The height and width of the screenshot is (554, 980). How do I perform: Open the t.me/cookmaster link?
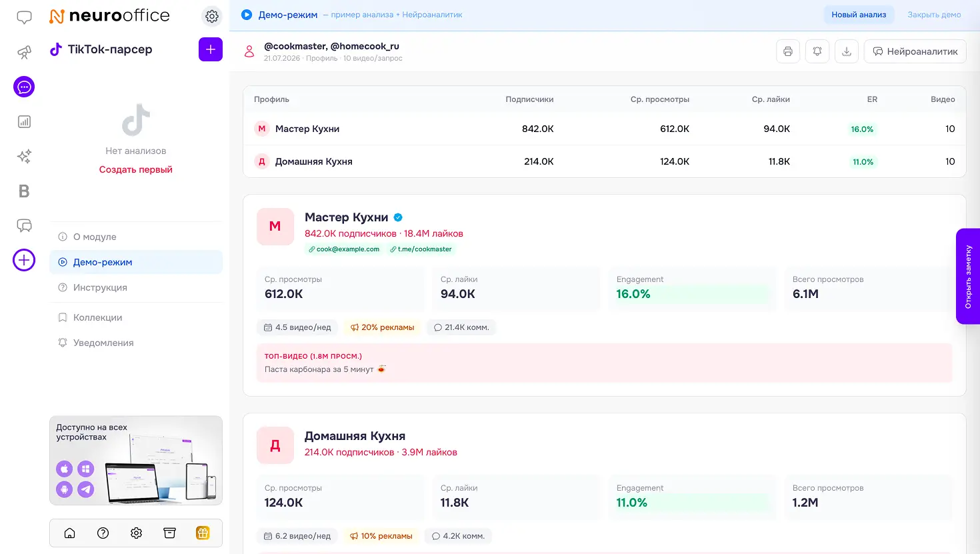click(x=421, y=249)
